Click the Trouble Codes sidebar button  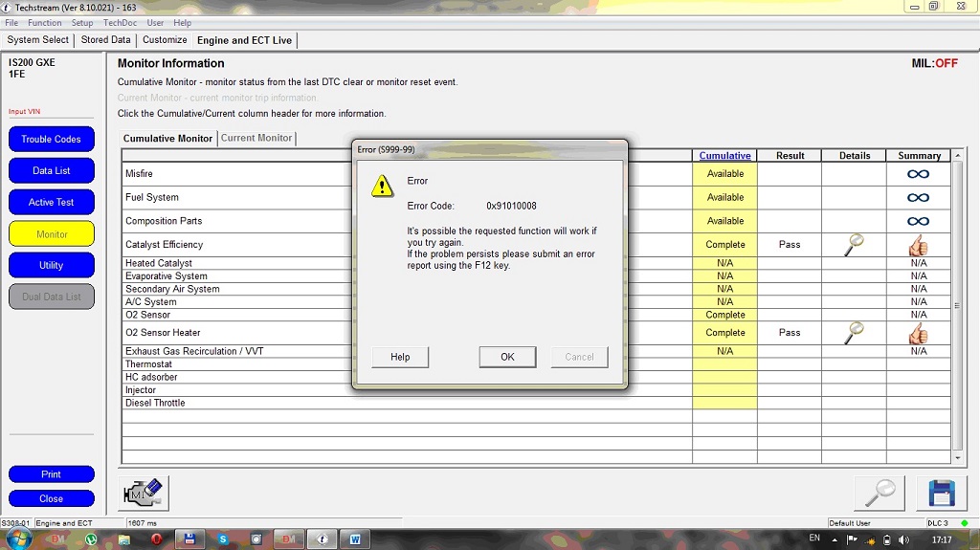point(52,140)
